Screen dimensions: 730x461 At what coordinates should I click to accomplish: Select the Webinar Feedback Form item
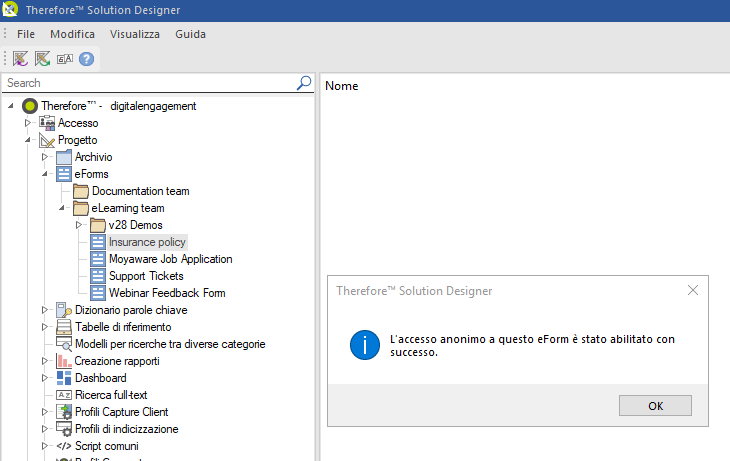tap(166, 293)
